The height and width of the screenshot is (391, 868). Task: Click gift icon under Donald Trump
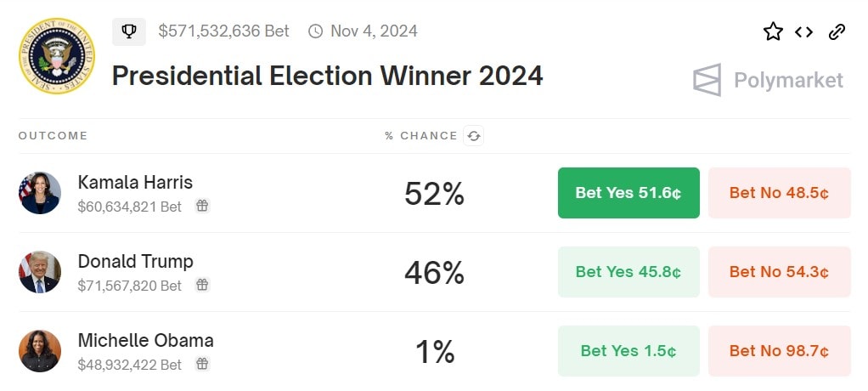point(202,285)
